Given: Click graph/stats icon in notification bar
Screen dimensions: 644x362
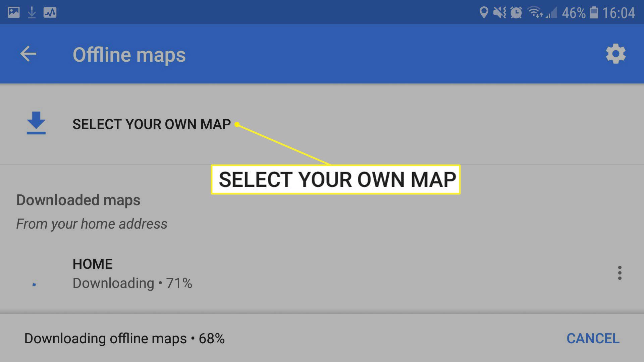Looking at the screenshot, I should pyautogui.click(x=50, y=12).
